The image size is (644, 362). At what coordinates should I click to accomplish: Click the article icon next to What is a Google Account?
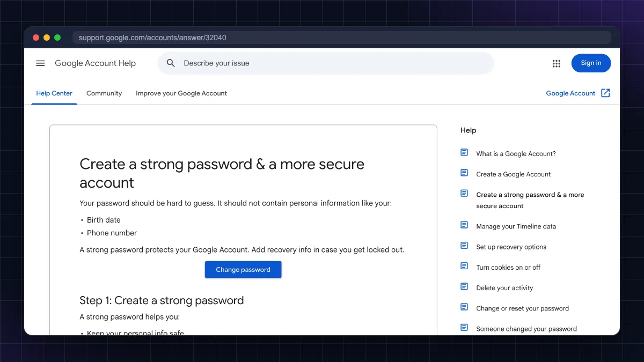click(x=464, y=152)
